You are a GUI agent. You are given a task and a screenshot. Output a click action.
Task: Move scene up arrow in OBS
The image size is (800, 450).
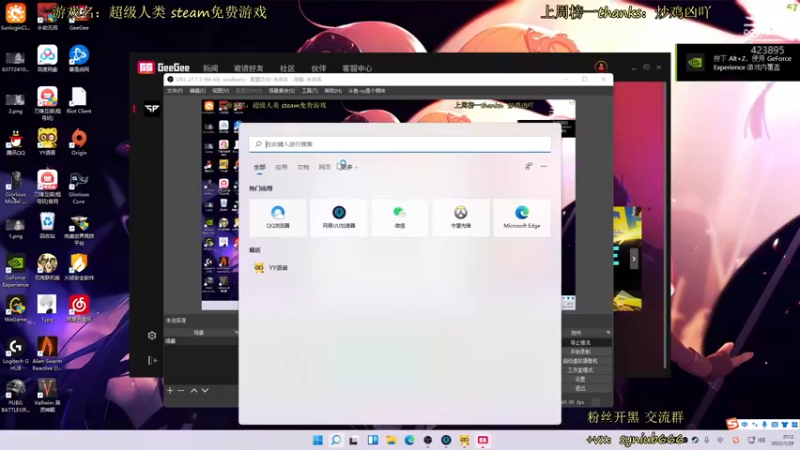(194, 390)
